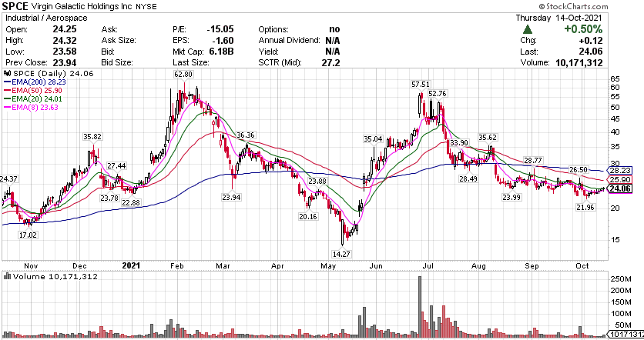
Task: Click the SPCE ticker symbol heading
Action: click(x=15, y=6)
